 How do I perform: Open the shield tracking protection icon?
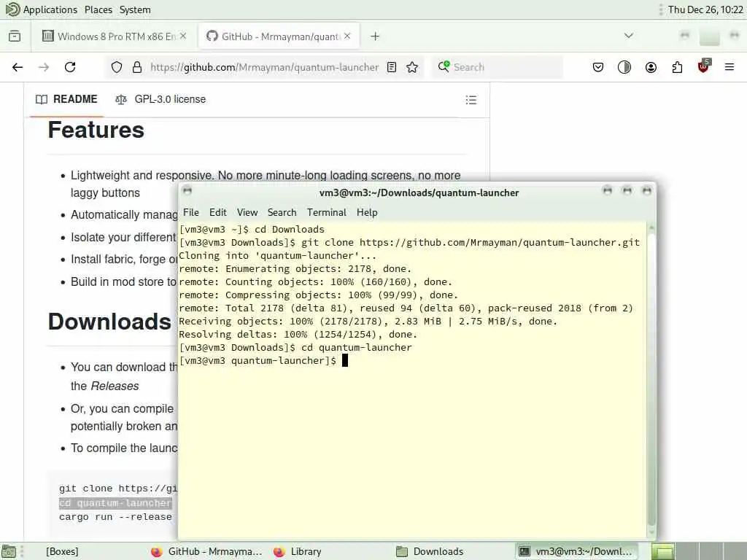[116, 67]
